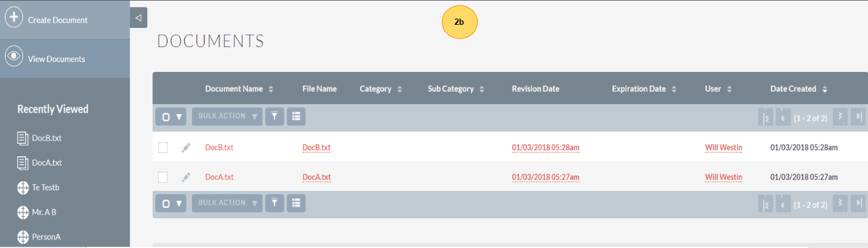Collapse the sidebar with the arrow button

(x=138, y=18)
